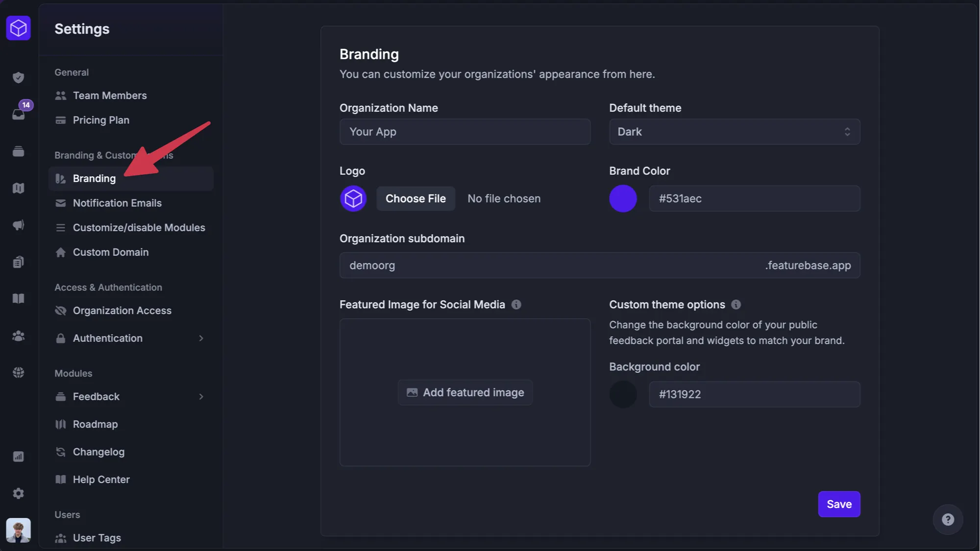The image size is (980, 551).
Task: Open the Default theme dropdown showing Dark
Action: point(735,132)
